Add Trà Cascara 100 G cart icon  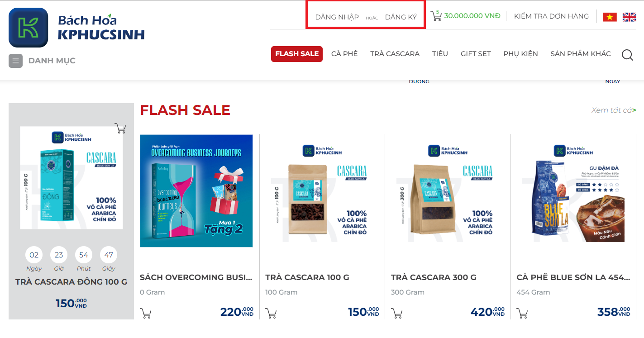271,313
